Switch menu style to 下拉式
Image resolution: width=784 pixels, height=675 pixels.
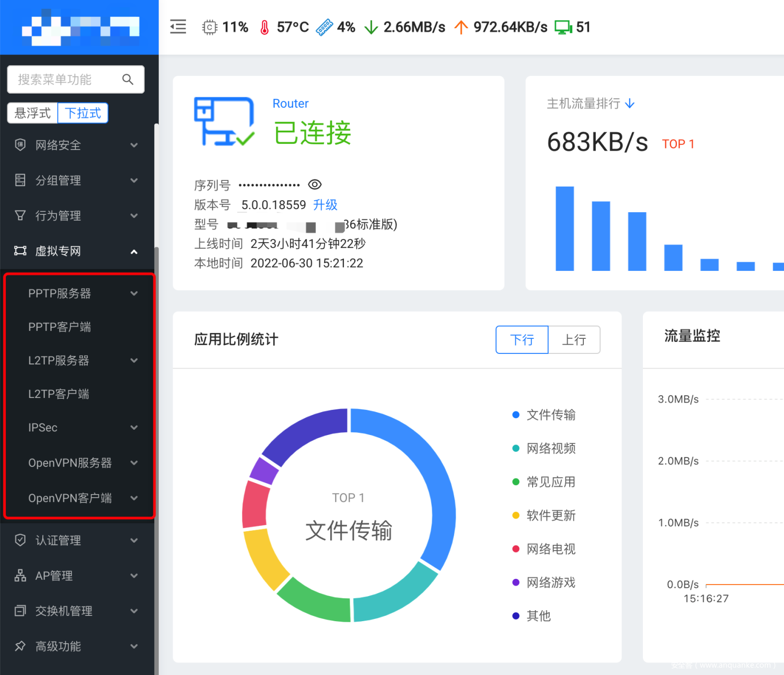tap(83, 113)
